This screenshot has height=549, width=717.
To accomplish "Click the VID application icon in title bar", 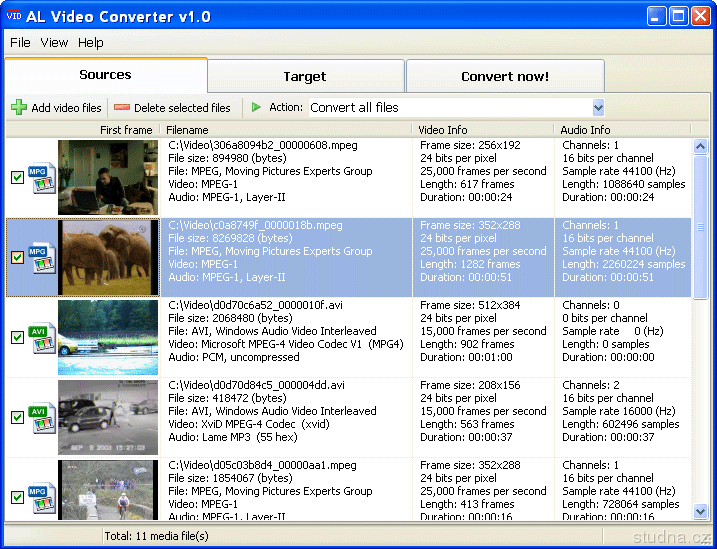I will (14, 16).
